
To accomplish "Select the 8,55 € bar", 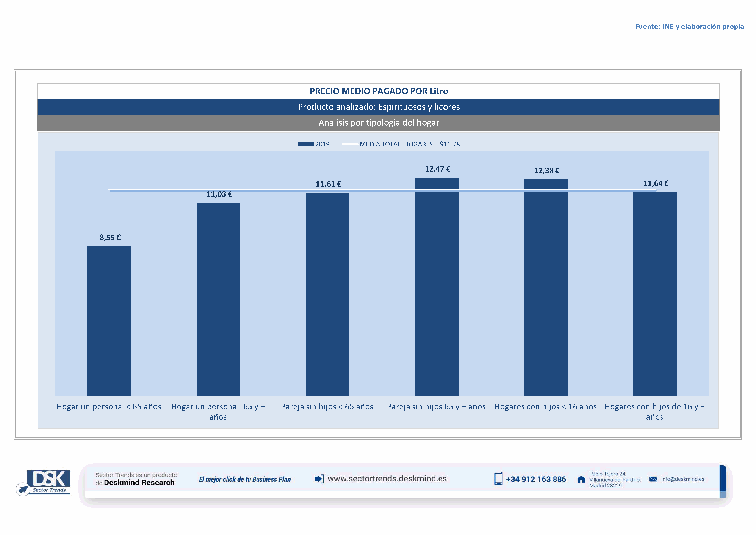I will point(109,320).
